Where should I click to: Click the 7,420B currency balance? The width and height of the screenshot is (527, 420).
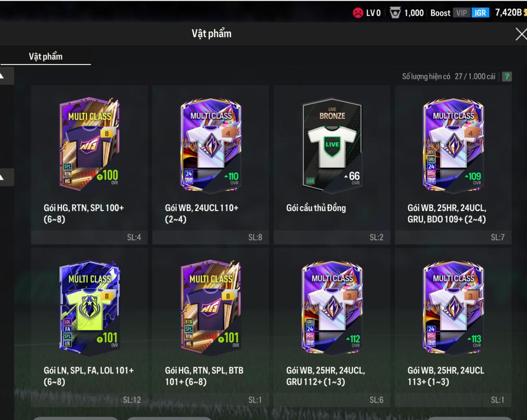tap(509, 13)
